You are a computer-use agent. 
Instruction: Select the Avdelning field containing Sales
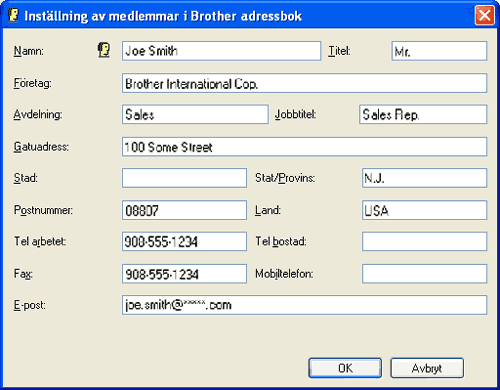click(195, 114)
